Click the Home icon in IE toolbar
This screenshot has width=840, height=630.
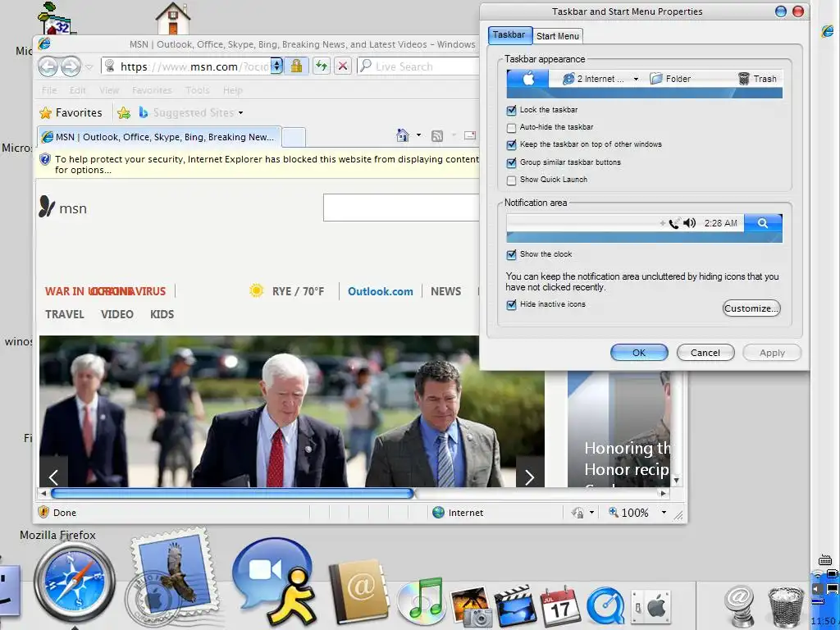coord(402,135)
